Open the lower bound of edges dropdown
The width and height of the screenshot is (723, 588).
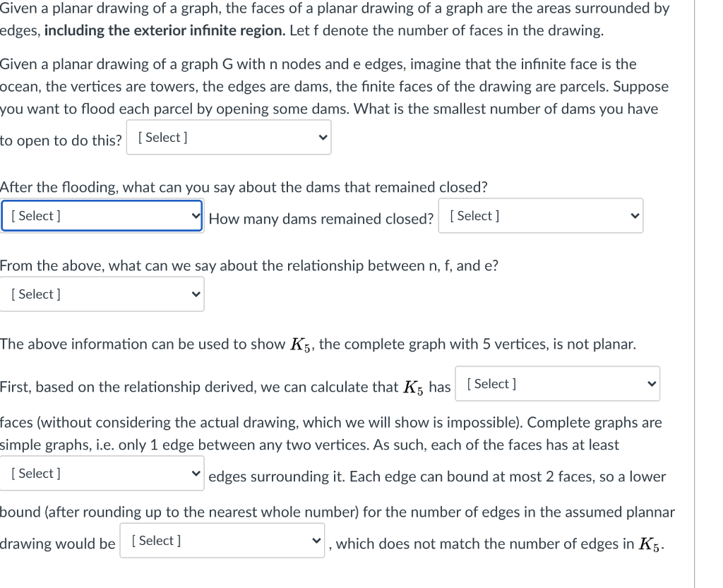coord(222,541)
